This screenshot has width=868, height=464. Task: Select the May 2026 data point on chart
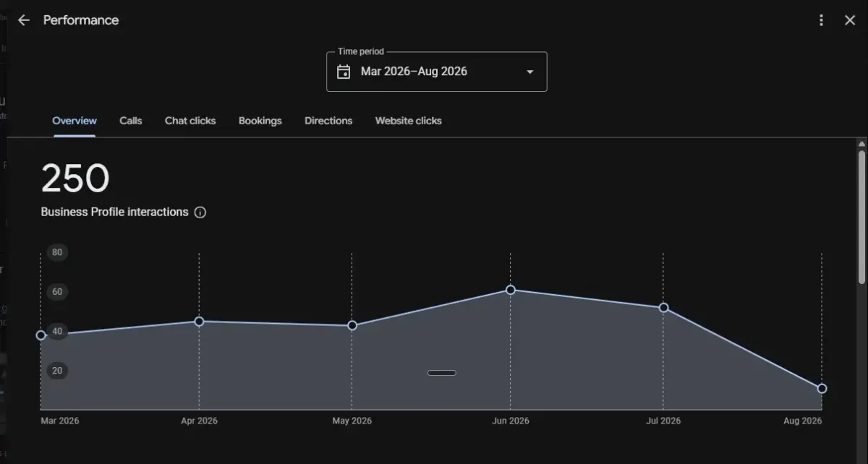tap(352, 326)
